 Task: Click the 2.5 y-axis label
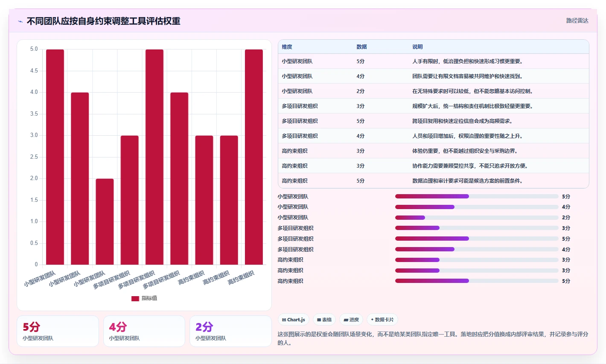[34, 157]
